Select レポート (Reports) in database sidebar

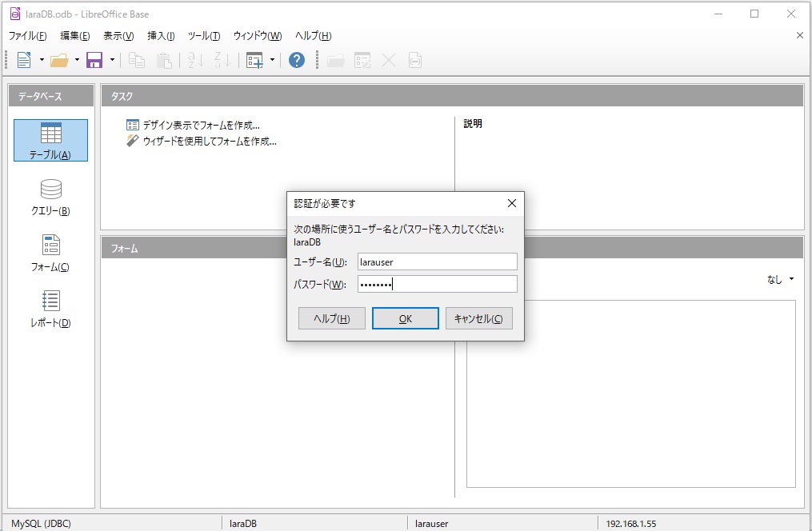[50, 309]
